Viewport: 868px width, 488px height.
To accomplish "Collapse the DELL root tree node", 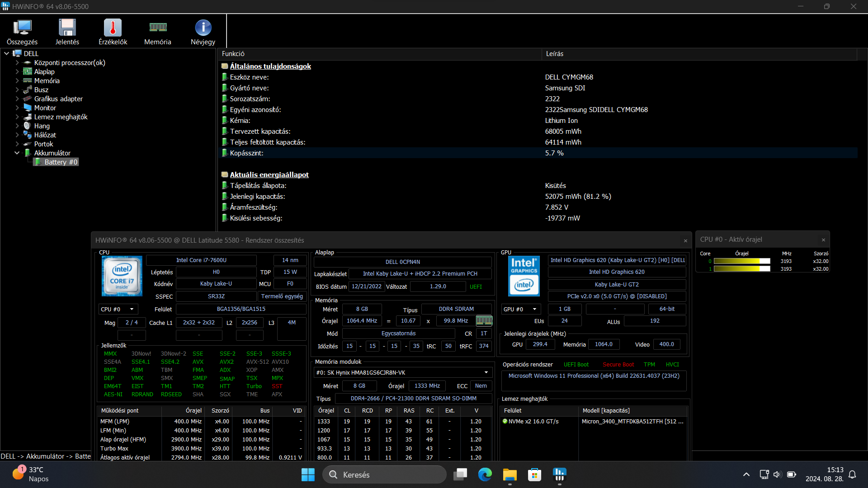I will click(x=7, y=53).
